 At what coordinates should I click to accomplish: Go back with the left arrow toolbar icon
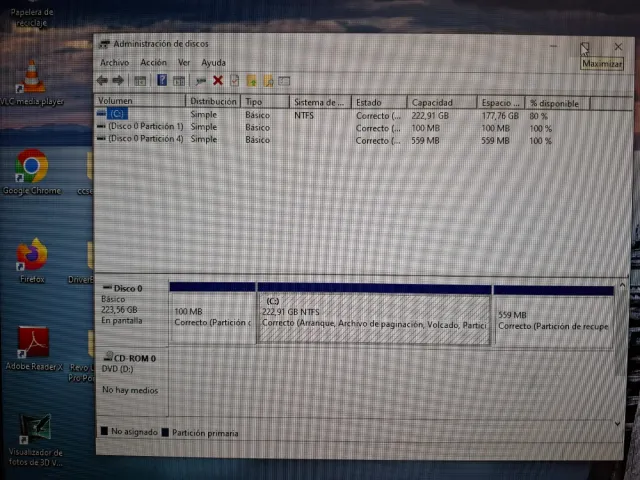pyautogui.click(x=102, y=80)
